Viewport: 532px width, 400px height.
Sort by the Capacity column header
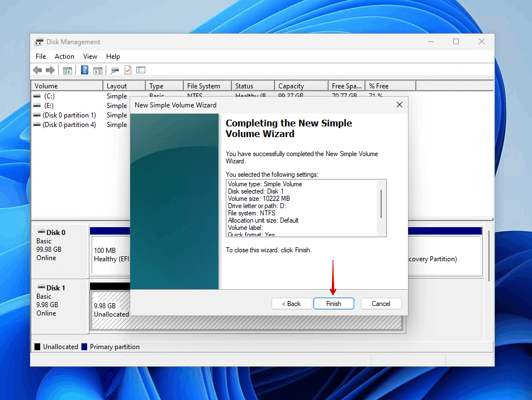[301, 86]
